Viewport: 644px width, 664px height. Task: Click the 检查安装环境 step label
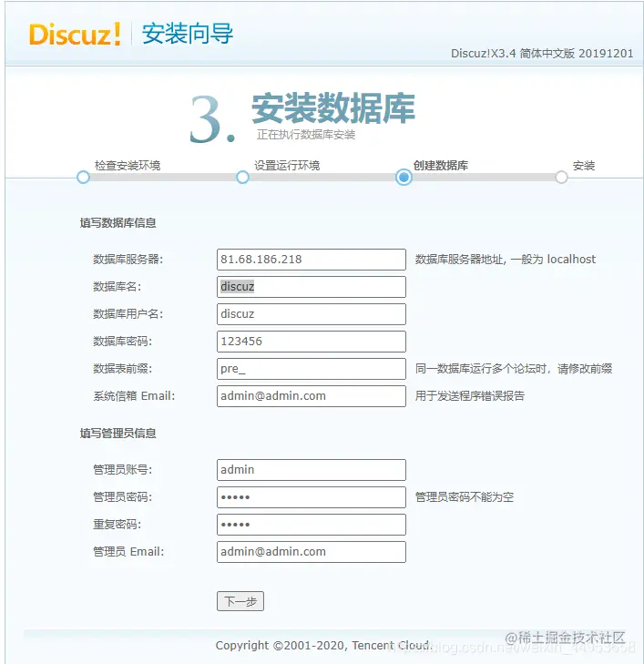[x=128, y=166]
